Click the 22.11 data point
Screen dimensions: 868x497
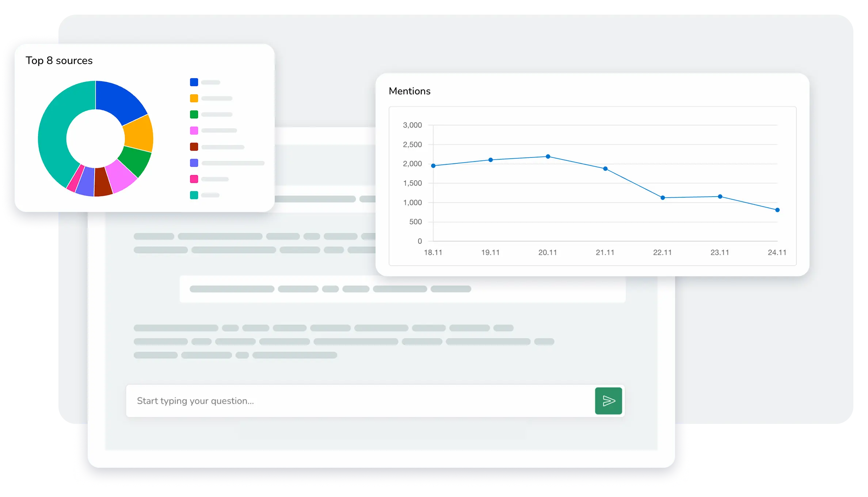663,198
